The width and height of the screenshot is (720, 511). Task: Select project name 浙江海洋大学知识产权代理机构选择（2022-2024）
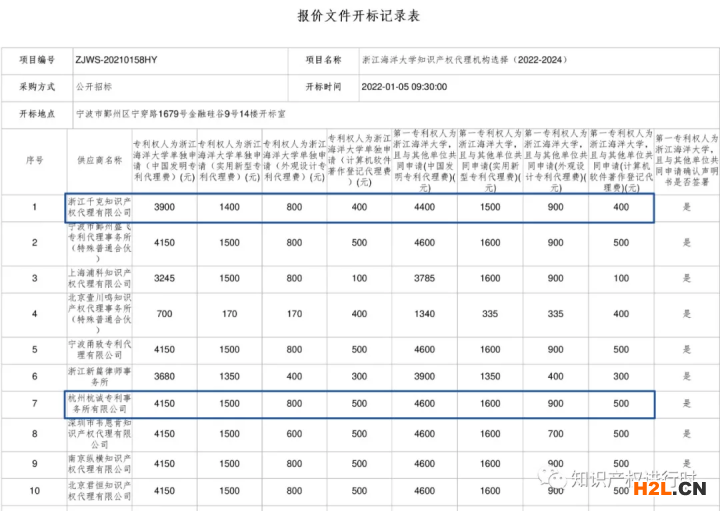(465, 60)
